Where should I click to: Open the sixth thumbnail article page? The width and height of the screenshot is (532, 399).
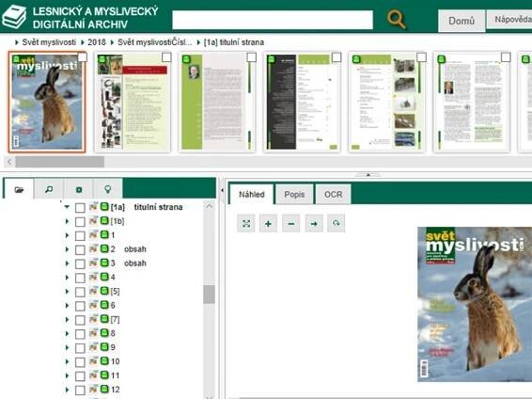click(472, 102)
